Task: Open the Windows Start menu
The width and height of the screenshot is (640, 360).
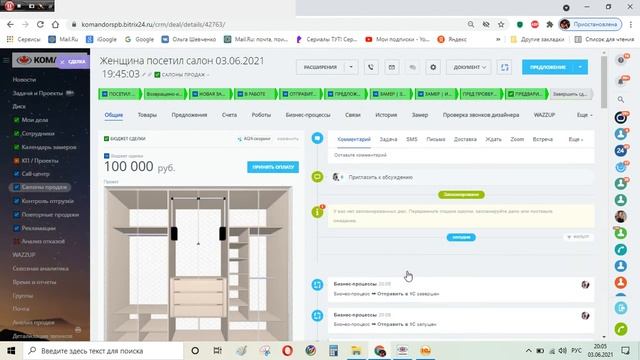Action: 11,351
